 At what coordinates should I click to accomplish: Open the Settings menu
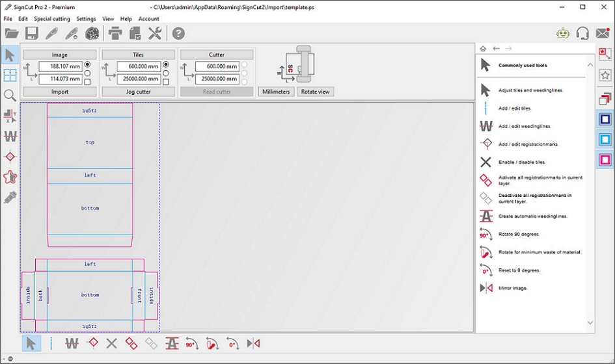tap(86, 18)
